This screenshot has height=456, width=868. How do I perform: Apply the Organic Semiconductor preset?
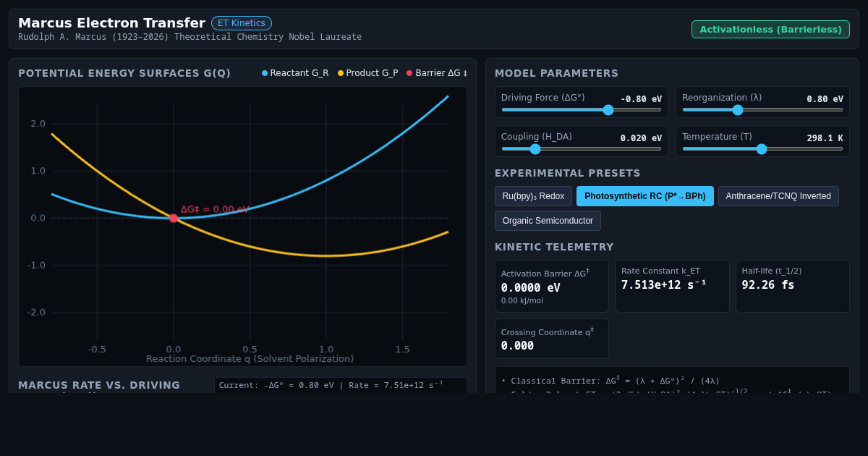pos(548,221)
